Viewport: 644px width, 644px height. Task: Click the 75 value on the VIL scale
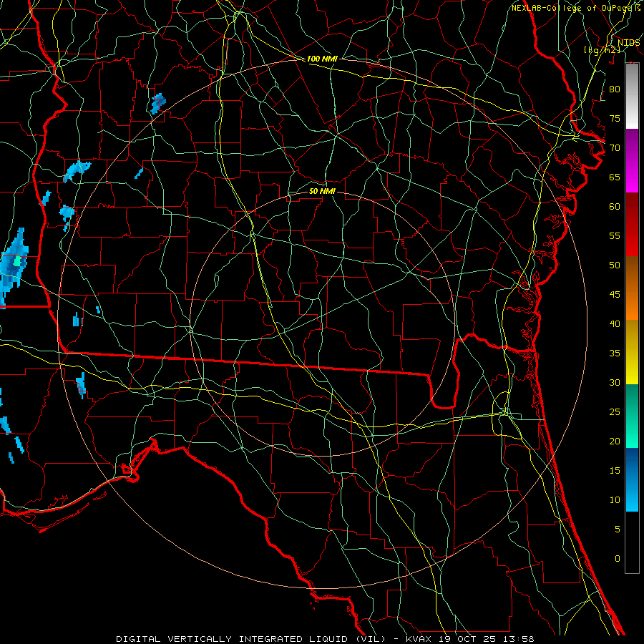(615, 118)
